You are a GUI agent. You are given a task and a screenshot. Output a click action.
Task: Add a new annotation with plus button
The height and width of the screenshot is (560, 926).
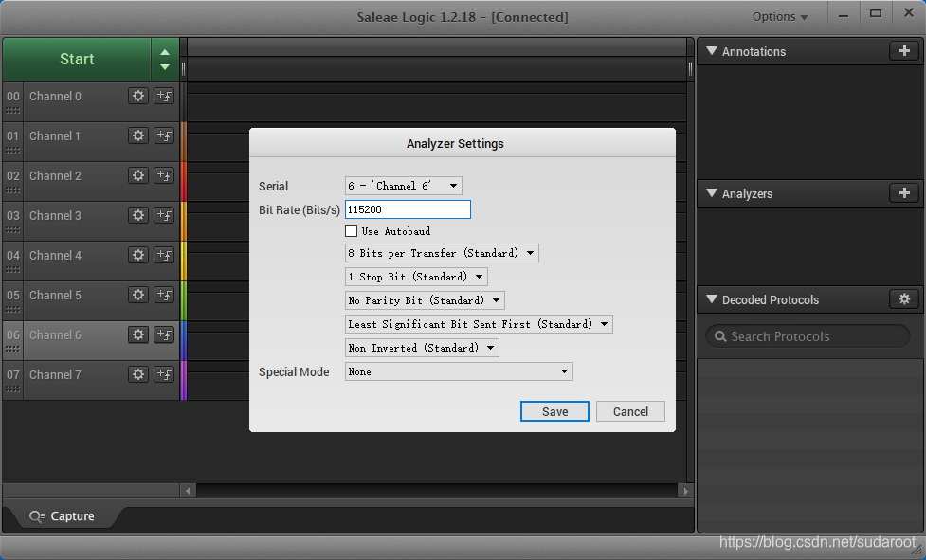click(904, 51)
